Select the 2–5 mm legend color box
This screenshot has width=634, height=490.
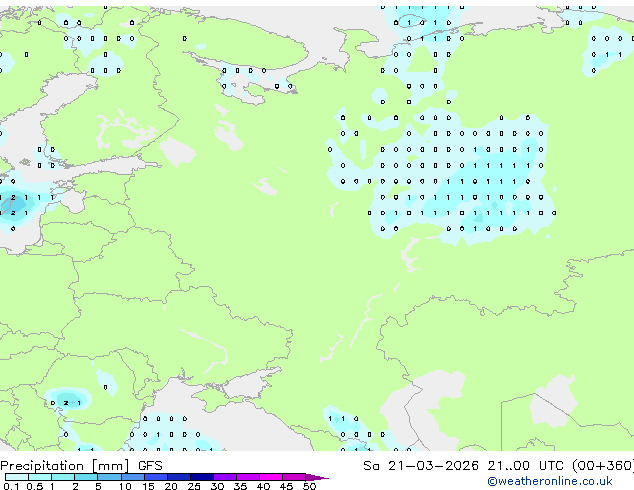click(x=86, y=477)
